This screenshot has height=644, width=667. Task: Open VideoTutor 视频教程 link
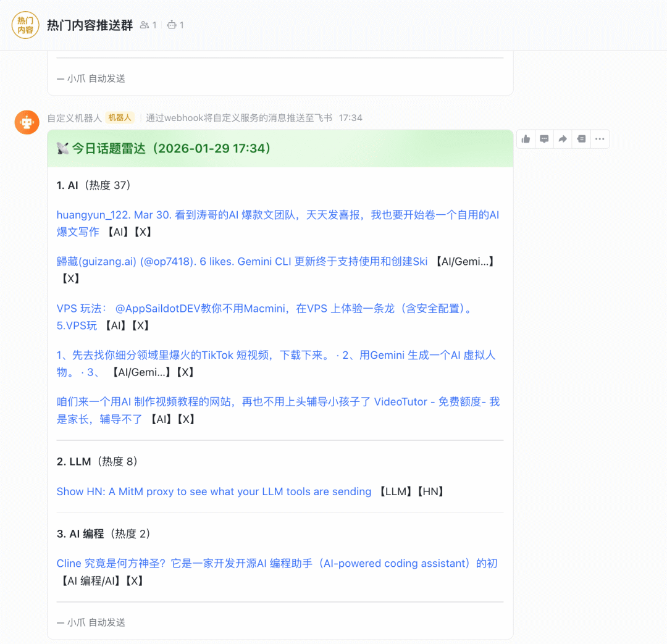278,411
